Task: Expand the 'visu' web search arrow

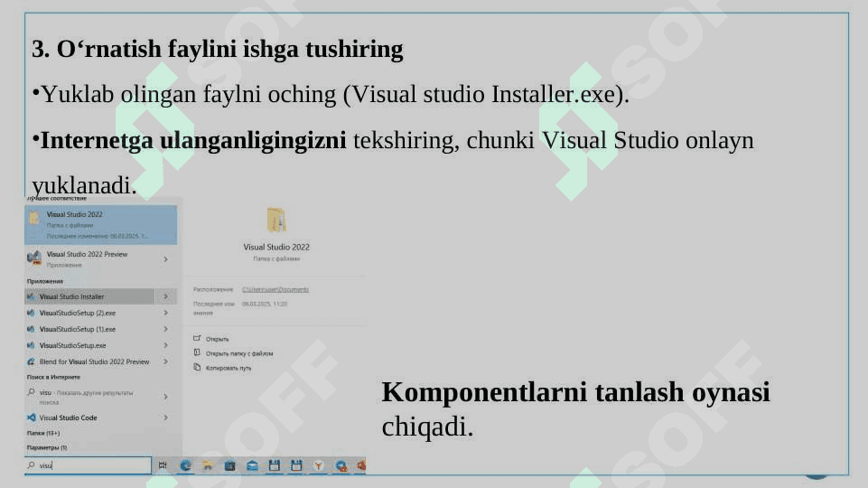Action: [165, 397]
